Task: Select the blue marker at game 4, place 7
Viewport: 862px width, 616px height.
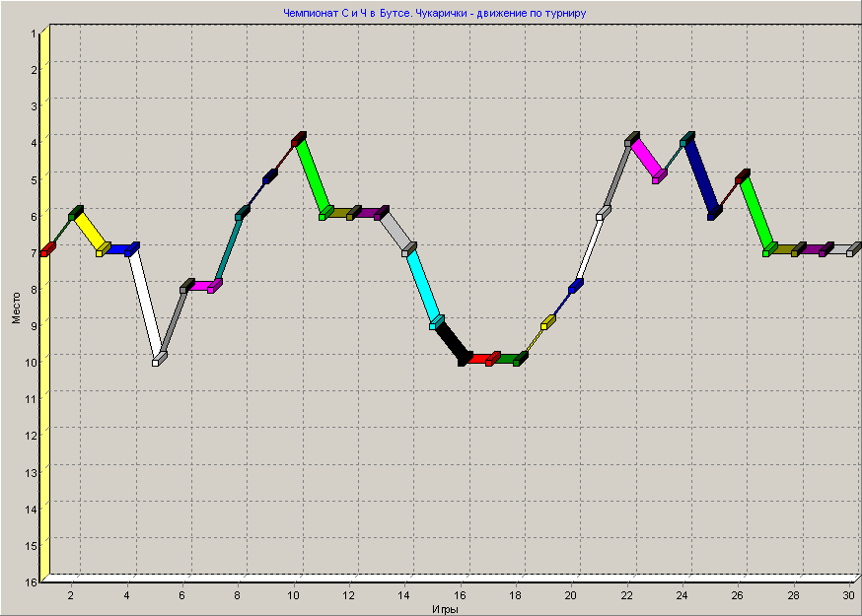Action: point(131,249)
